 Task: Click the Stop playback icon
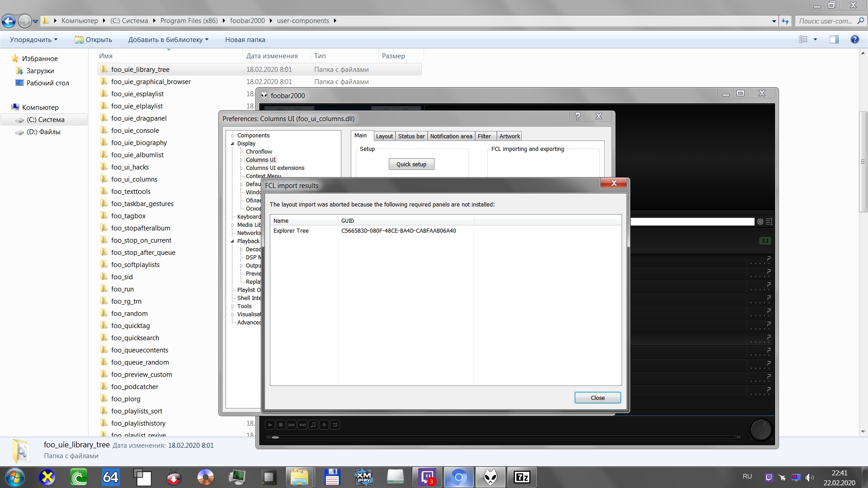tap(281, 425)
